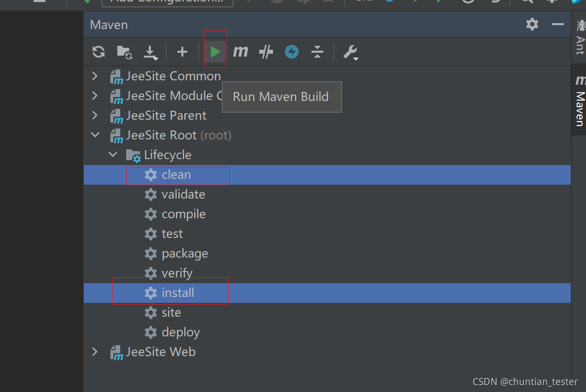Select the install lifecycle phase

click(327, 293)
